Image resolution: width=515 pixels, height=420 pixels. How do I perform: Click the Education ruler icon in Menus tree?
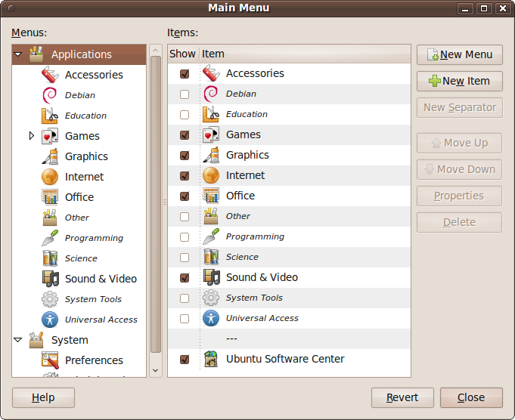click(x=50, y=116)
